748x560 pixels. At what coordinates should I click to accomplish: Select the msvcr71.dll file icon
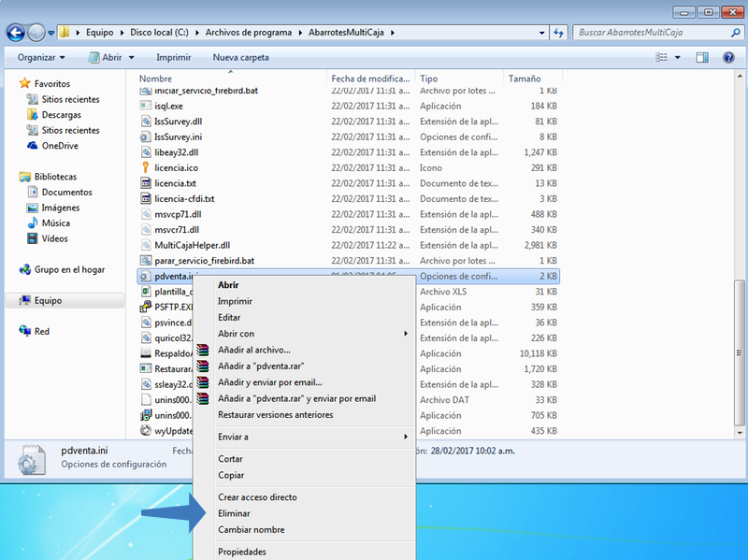coord(146,229)
